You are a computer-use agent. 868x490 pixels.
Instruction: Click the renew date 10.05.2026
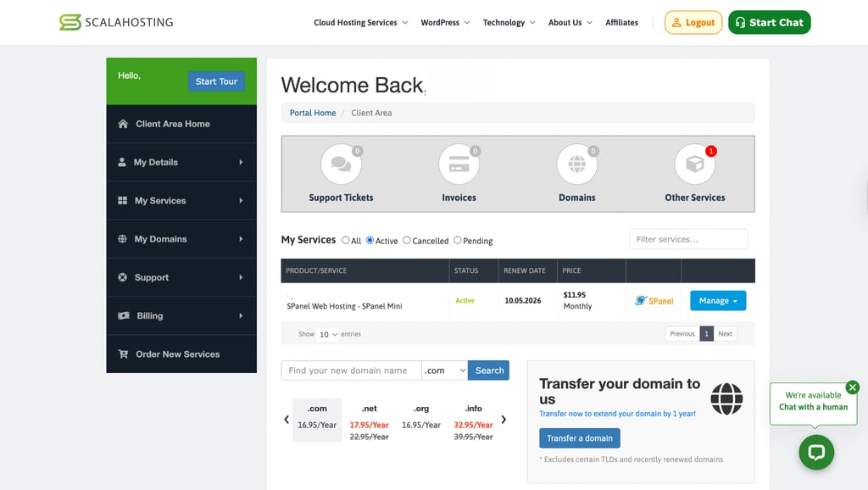pos(522,301)
